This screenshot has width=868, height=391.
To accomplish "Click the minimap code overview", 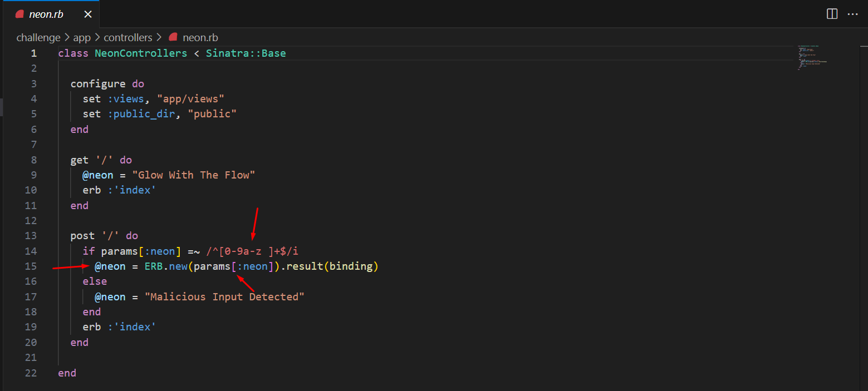I will click(812, 57).
